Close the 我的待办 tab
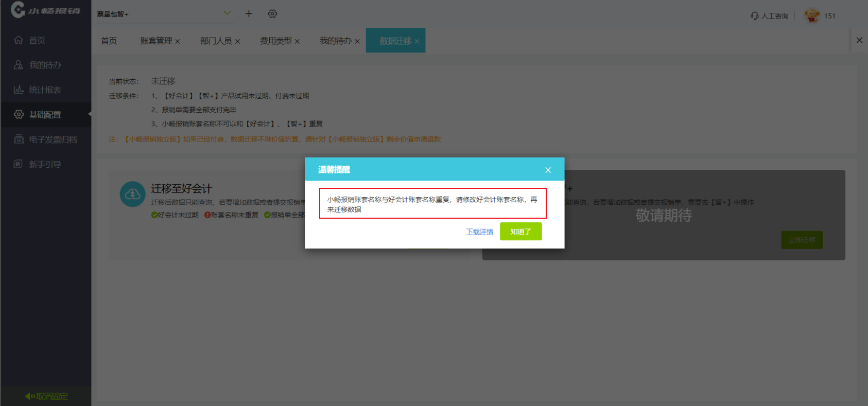 357,42
